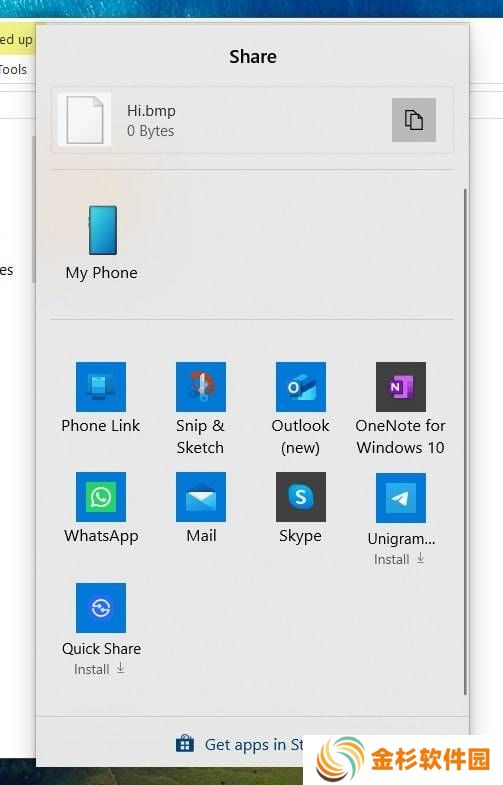Click the Share panel vertical scrollbar

click(465, 442)
